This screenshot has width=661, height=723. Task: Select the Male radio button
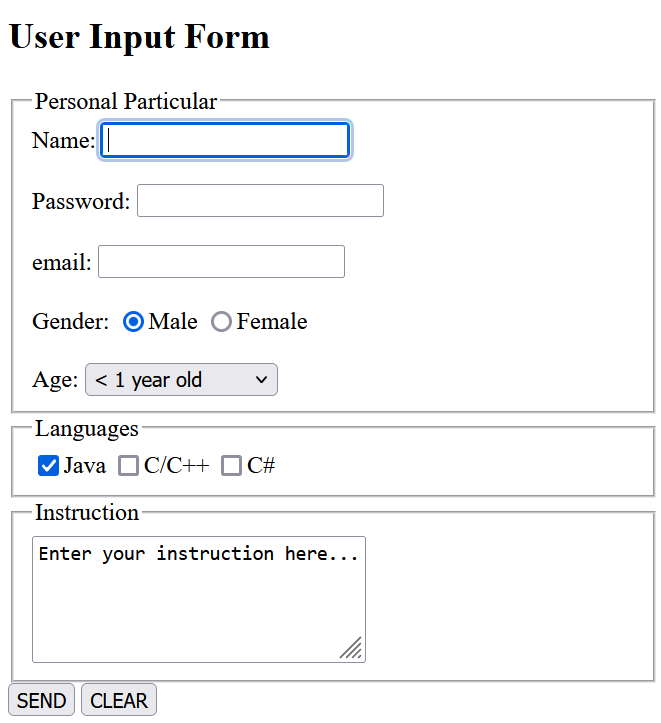pos(133,322)
